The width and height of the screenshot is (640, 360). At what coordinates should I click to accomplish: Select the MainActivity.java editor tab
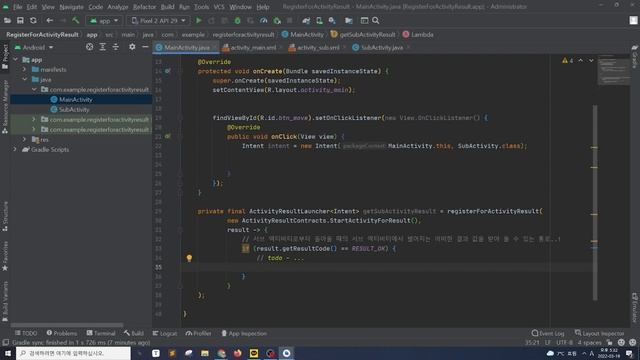[187, 47]
